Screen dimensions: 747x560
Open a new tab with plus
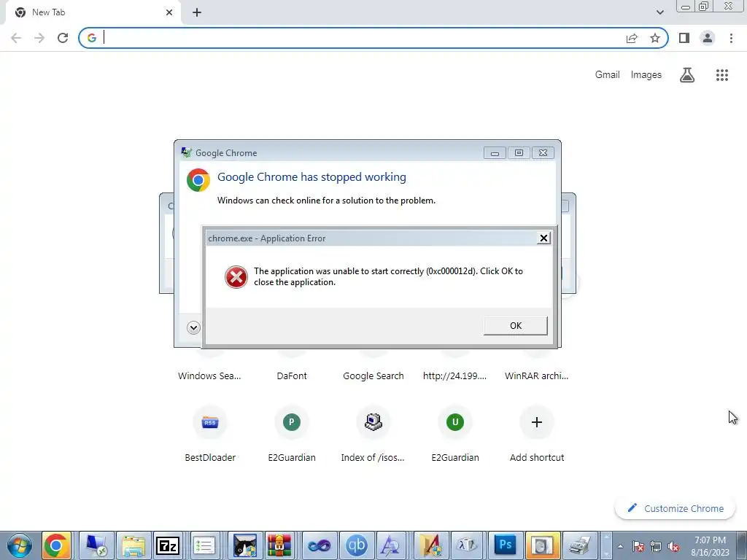197,12
